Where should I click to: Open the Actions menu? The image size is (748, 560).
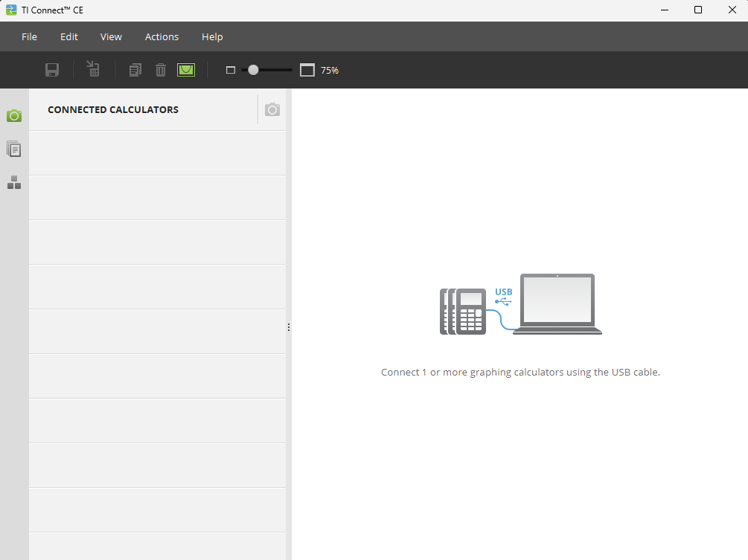point(162,36)
